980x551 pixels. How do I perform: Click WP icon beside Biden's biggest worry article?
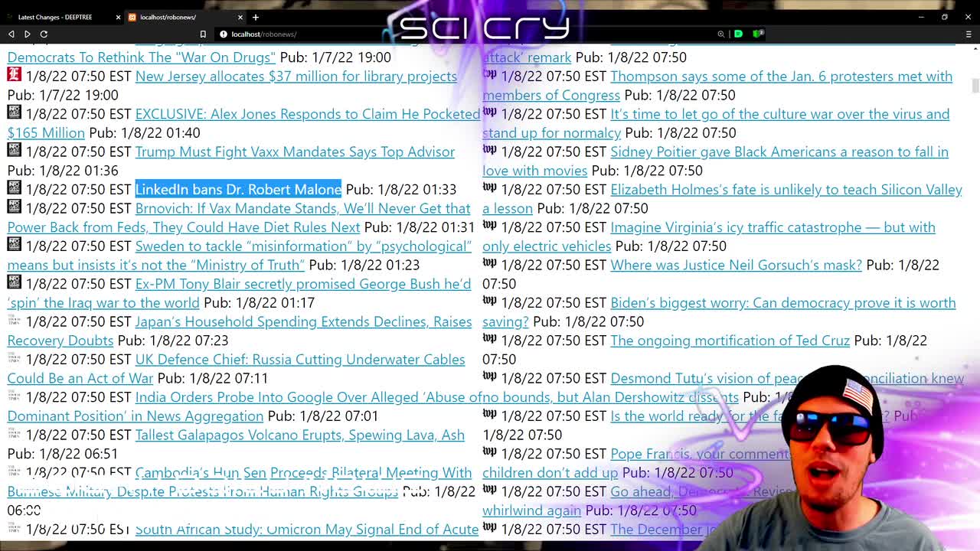(x=489, y=301)
